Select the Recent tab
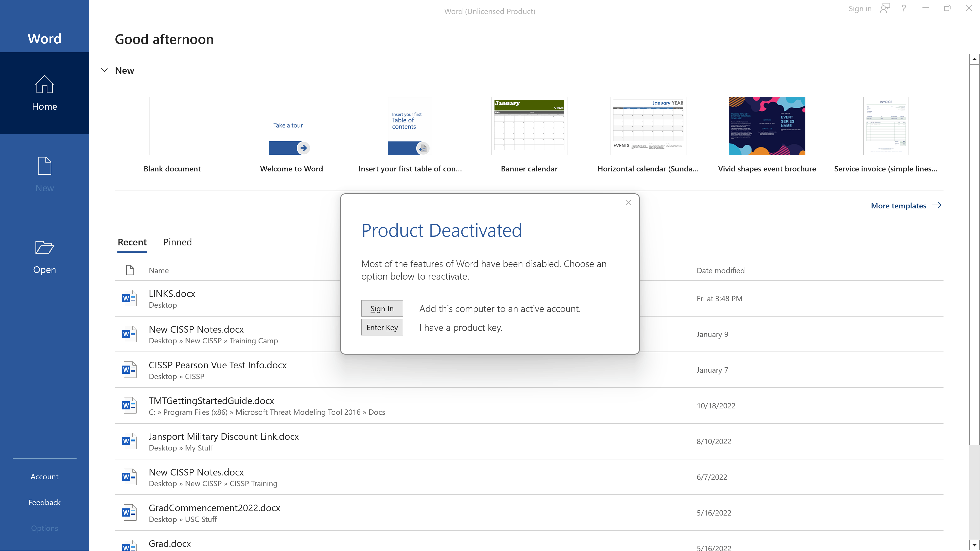Viewport: 980px width, 551px height. click(132, 242)
